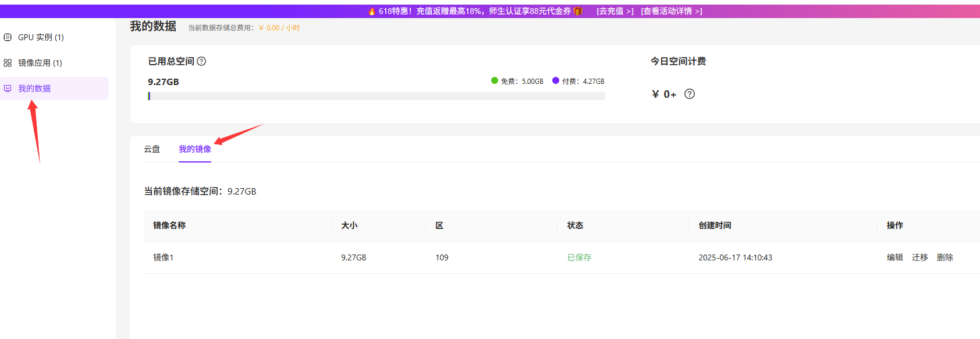
Task: Click the 618特惠 promo banner text
Action: click(475, 11)
